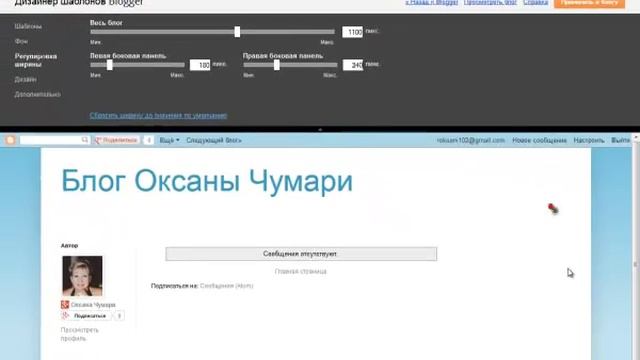640x360 pixels.
Task: Click the whole blog width field showing 1100
Action: click(x=352, y=32)
